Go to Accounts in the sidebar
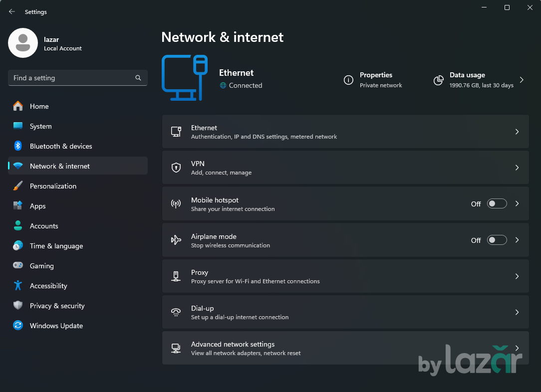Viewport: 541px width, 392px height. click(x=44, y=226)
